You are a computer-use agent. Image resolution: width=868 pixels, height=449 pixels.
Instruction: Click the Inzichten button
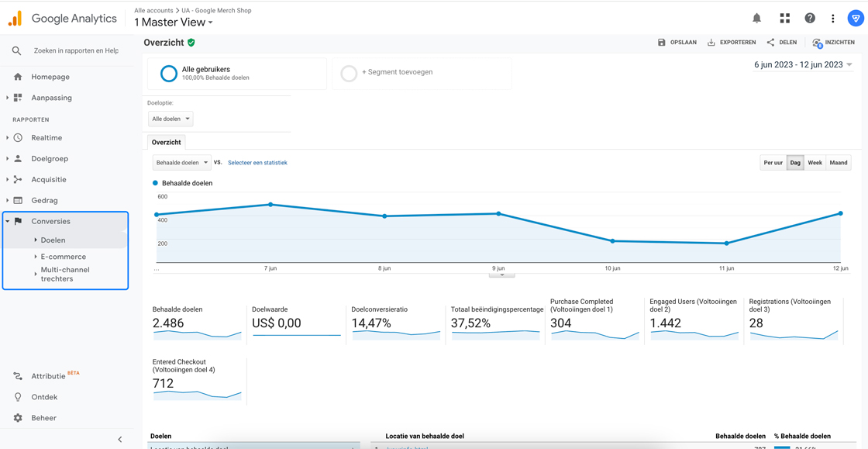pos(833,42)
